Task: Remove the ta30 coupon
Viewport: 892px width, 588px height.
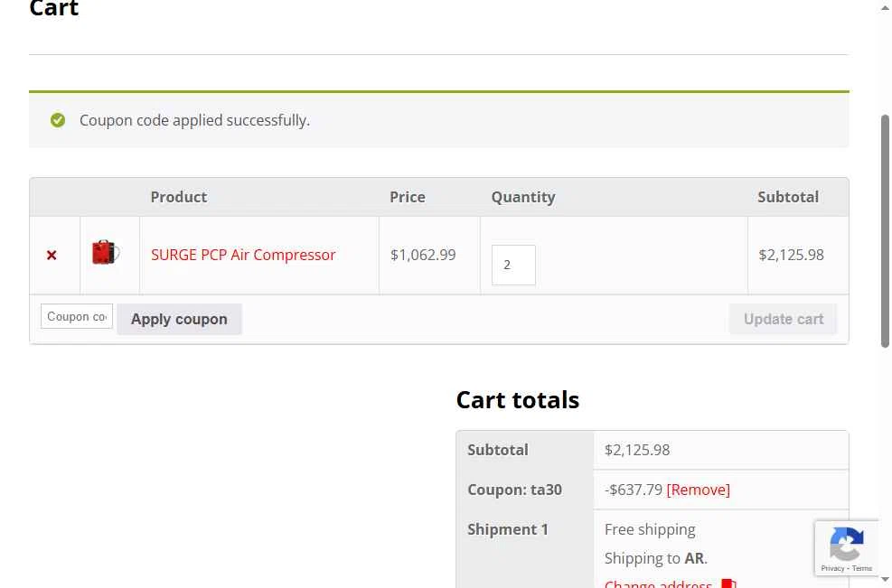Action: pyautogui.click(x=698, y=490)
